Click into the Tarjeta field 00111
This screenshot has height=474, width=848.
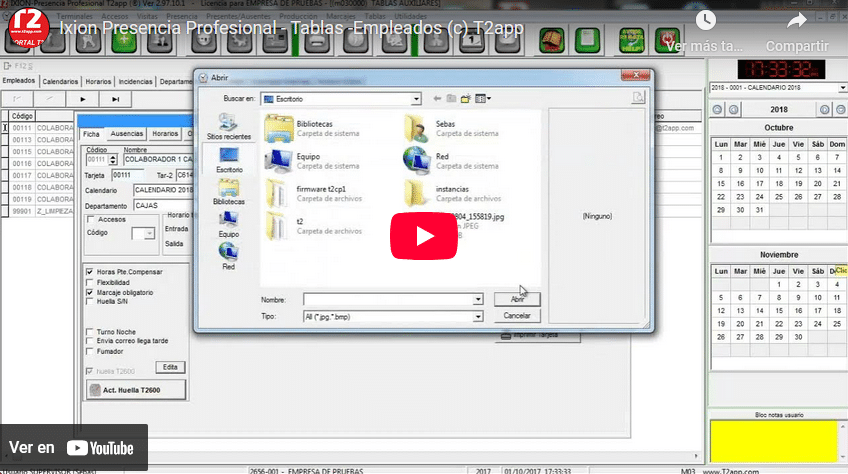click(128, 175)
